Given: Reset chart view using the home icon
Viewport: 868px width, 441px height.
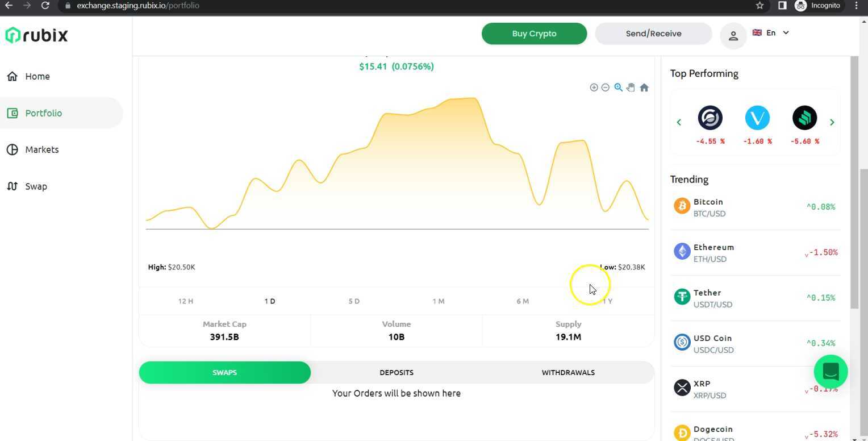Looking at the screenshot, I should click(644, 87).
